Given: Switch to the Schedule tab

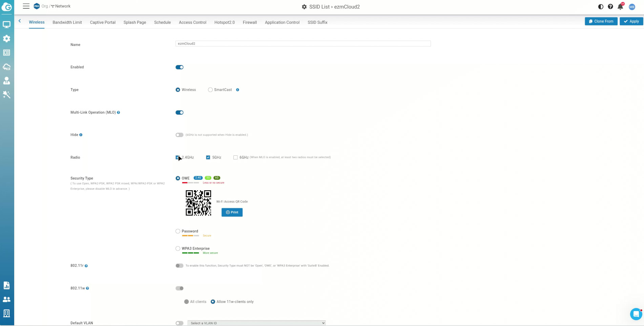Looking at the screenshot, I should [x=162, y=22].
